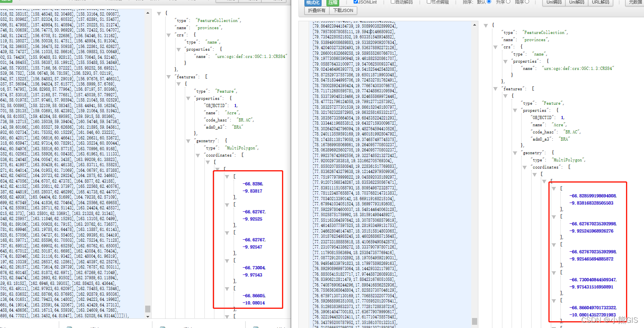Select the 降序 descending sort radio button
The width and height of the screenshot is (644, 328).
527,2
